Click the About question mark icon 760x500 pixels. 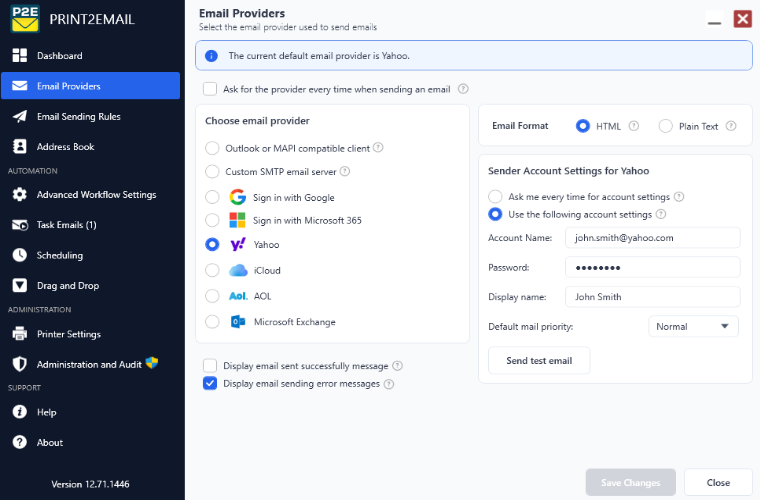20,442
